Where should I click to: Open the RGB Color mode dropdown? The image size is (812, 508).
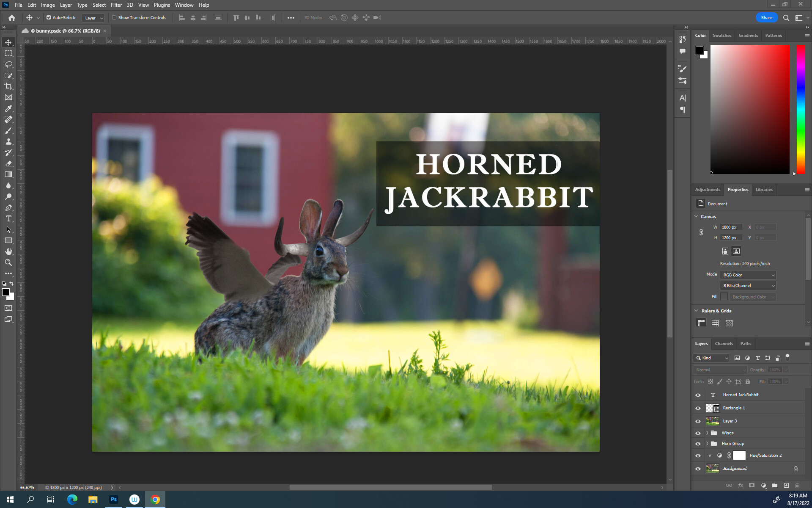point(748,275)
